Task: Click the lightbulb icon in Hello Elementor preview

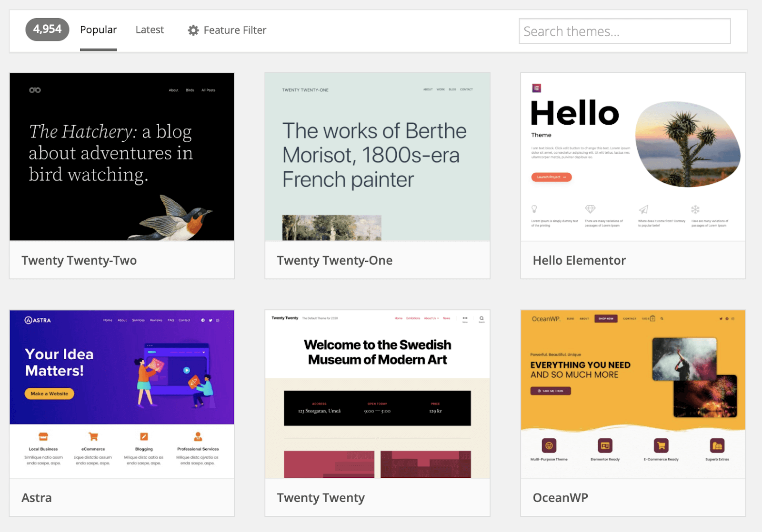Action: [x=534, y=209]
